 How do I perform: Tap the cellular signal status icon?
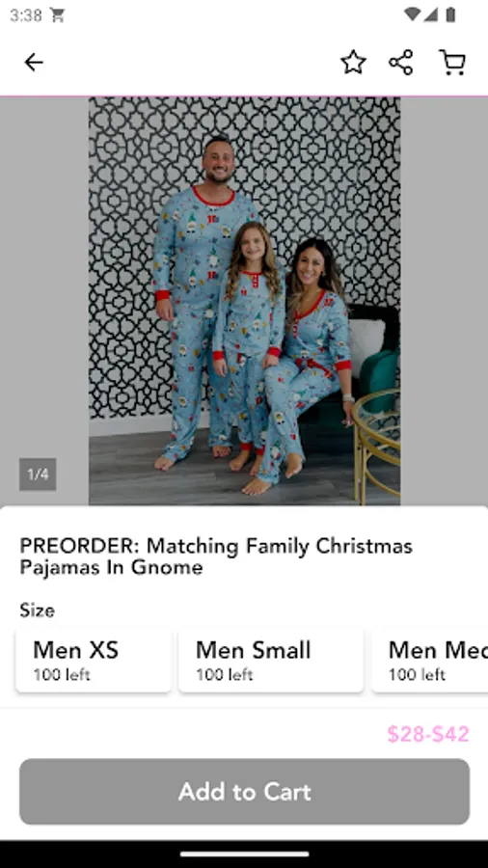pyautogui.click(x=431, y=14)
